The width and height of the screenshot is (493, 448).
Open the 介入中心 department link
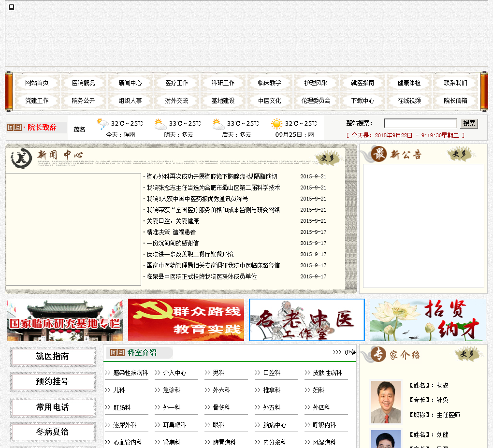(x=174, y=373)
